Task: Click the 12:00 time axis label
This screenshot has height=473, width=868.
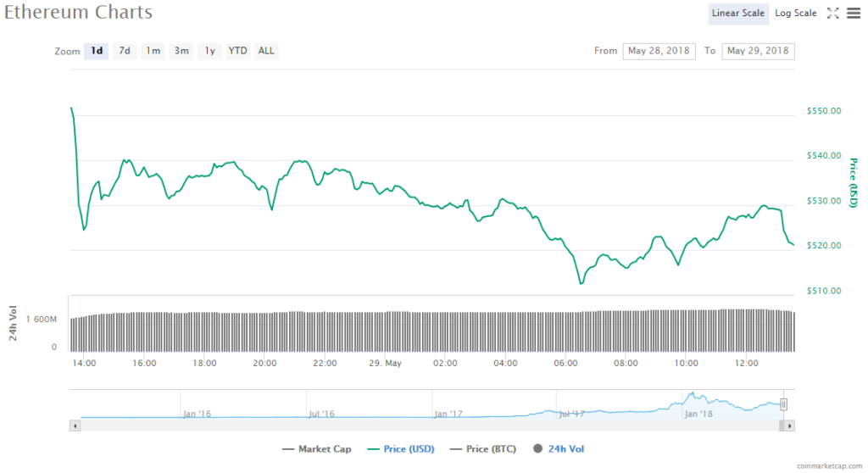Action: tap(746, 364)
